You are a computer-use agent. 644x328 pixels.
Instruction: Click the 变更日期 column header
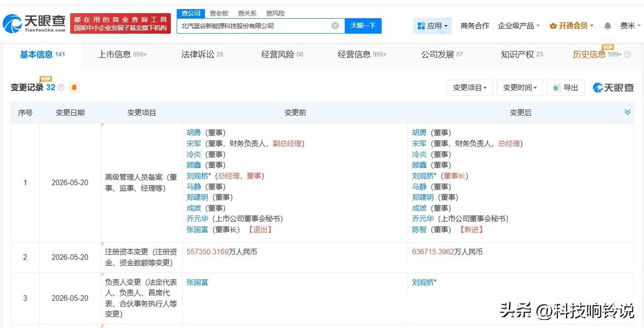pyautogui.click(x=70, y=113)
